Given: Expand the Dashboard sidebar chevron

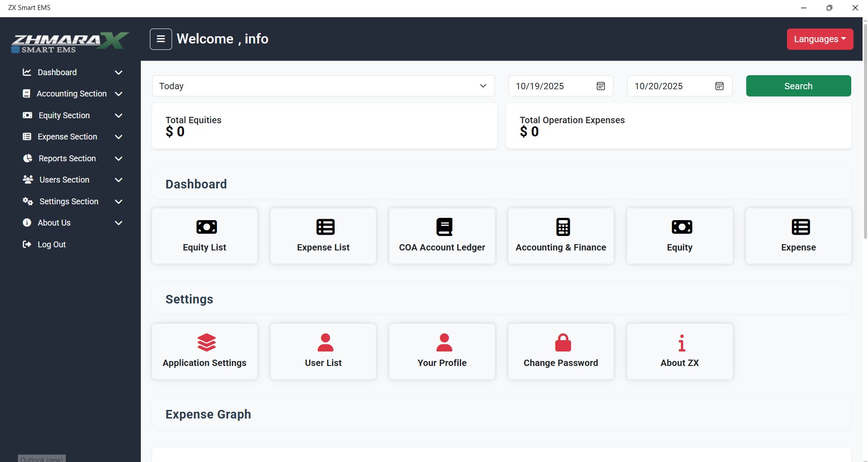Looking at the screenshot, I should [x=119, y=72].
